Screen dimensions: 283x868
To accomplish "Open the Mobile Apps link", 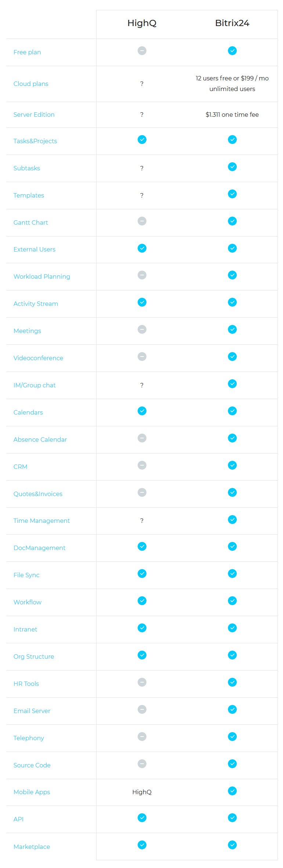I will (x=32, y=792).
